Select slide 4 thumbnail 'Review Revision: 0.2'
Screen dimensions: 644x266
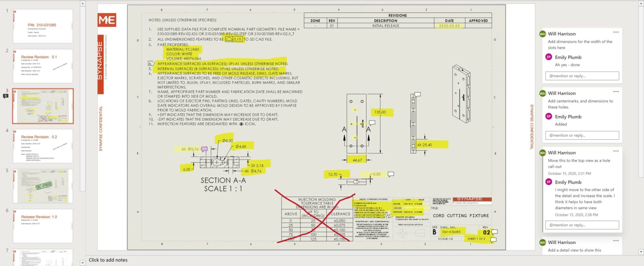(43, 146)
